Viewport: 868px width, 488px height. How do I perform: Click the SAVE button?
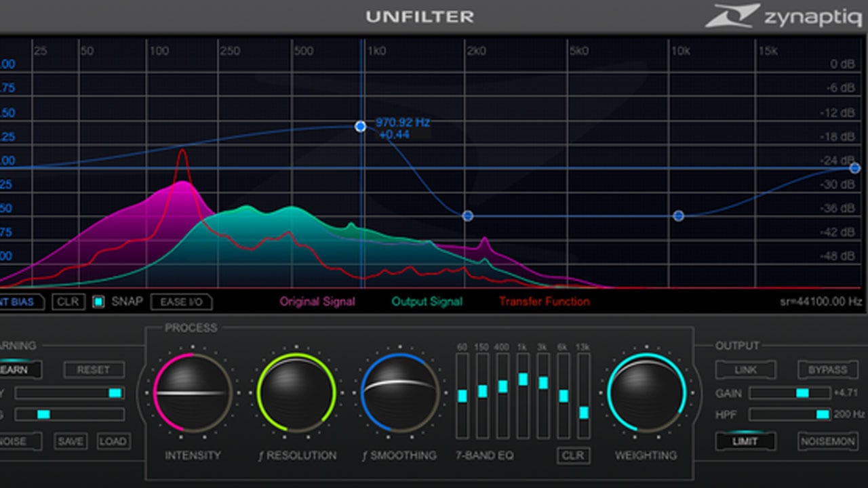pos(71,441)
